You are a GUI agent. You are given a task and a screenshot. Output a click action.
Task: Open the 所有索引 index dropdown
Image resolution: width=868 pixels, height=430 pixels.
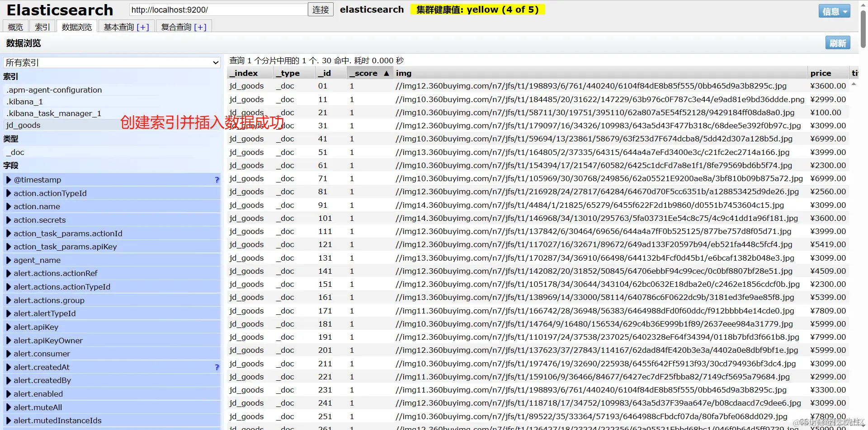(112, 62)
